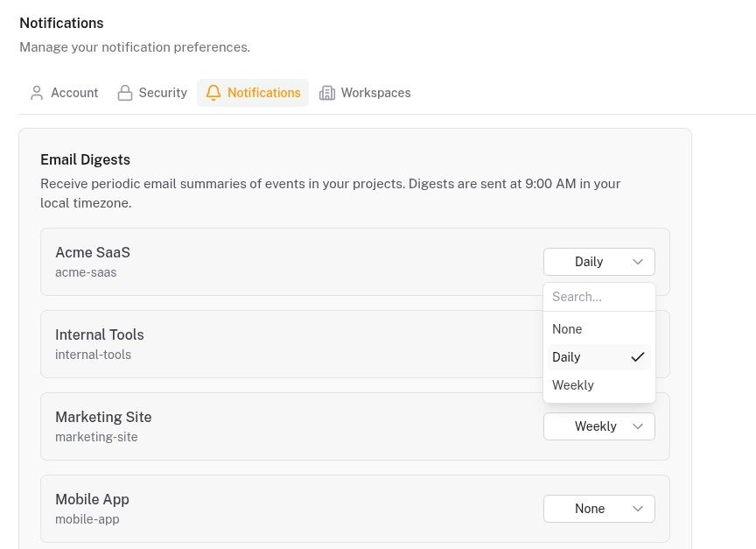The height and width of the screenshot is (549, 756).
Task: Select the Weekly option in the open list
Action: click(x=573, y=385)
